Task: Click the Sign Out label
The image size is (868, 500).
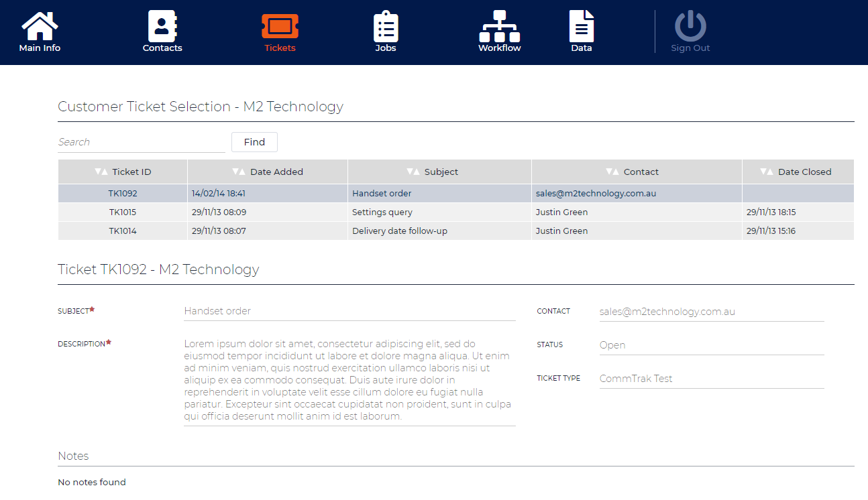Action: point(690,48)
